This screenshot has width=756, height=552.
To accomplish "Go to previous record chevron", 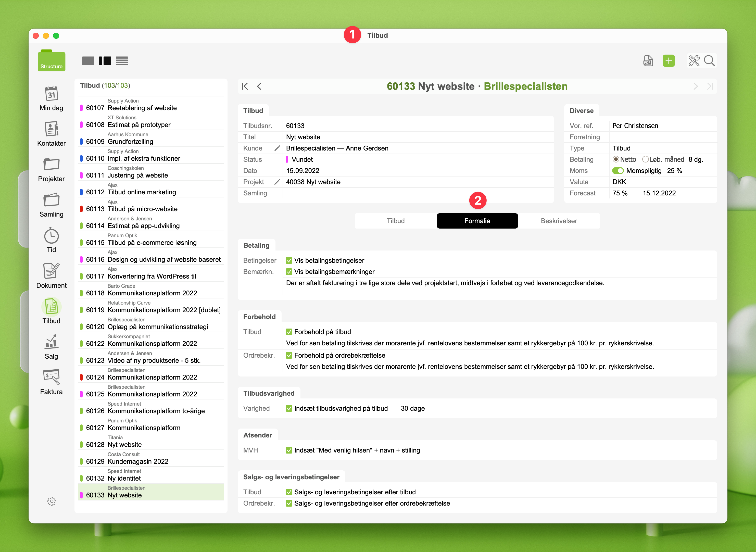I will coord(259,86).
